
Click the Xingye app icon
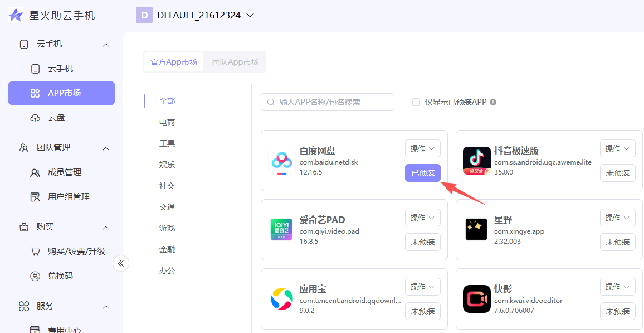tap(476, 229)
